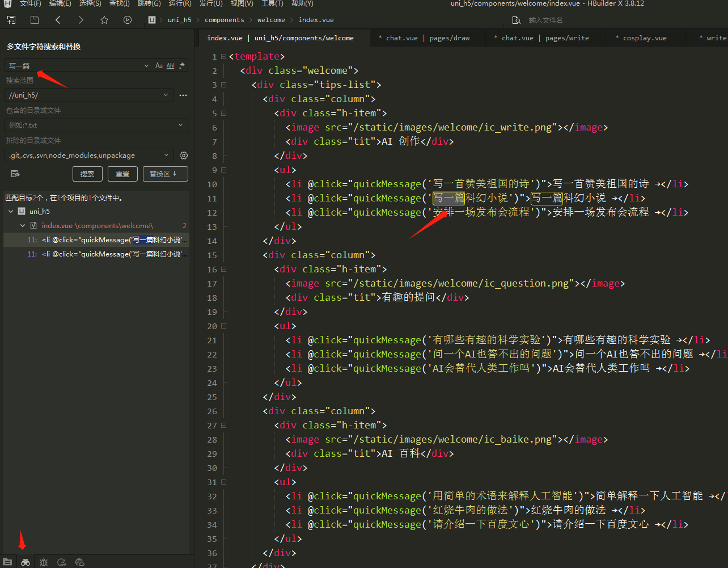Click the binoculars search panel icon
Image resolution: width=728 pixels, height=568 pixels.
(x=26, y=562)
